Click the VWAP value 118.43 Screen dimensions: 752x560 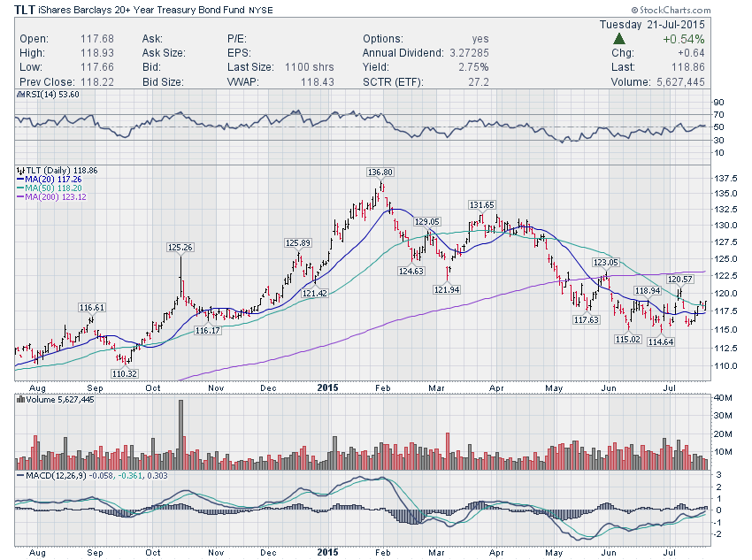point(317,82)
